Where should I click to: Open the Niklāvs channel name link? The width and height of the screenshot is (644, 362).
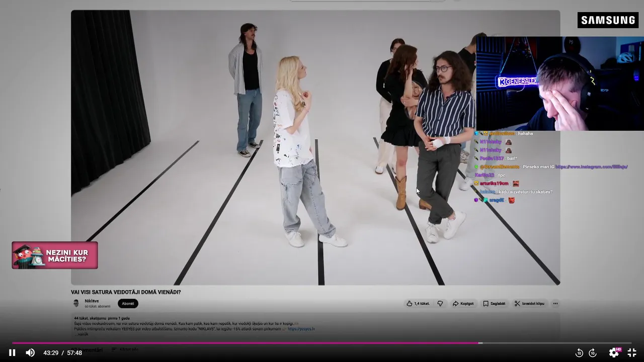point(92,301)
